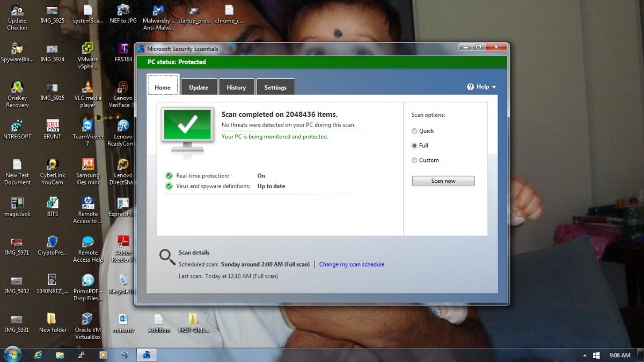Image resolution: width=644 pixels, height=362 pixels.
Task: Select the New folder desktop icon
Action: [x=53, y=322]
